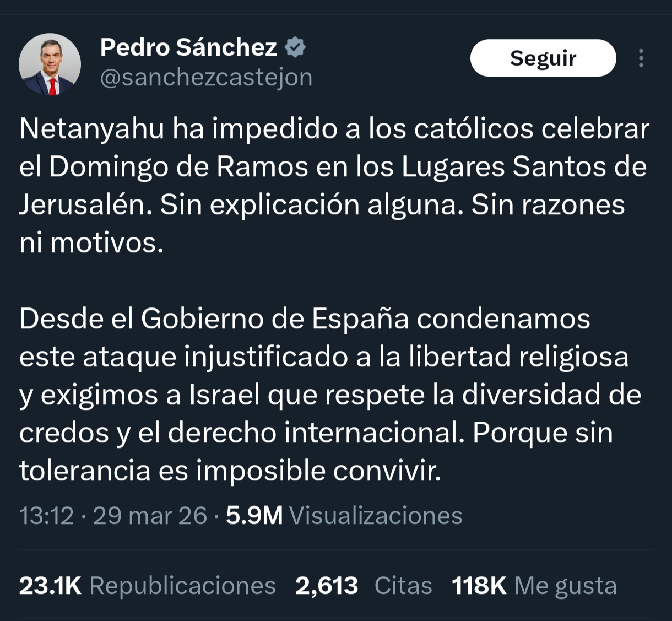Click the word Netanyahu in the tweet
Screen dimensions: 672x621
[92, 129]
